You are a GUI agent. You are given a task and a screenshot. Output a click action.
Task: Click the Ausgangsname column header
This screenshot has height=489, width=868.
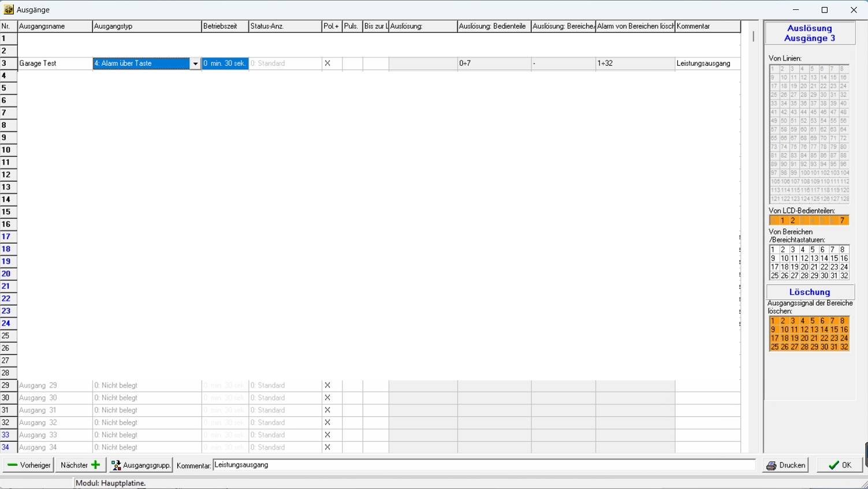(x=55, y=27)
